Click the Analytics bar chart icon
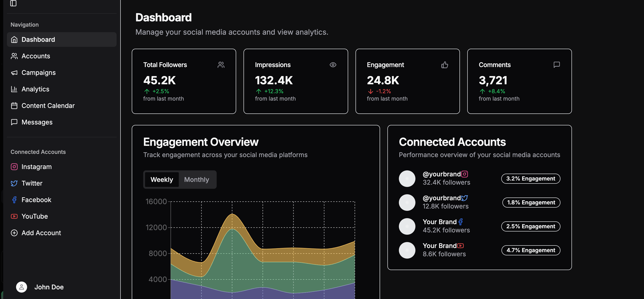Viewport: 644px width, 299px height. [14, 89]
